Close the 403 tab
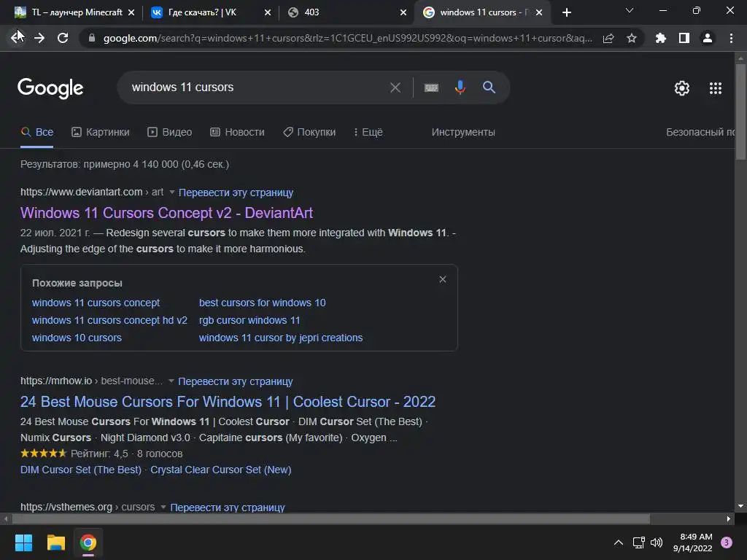The image size is (747, 560). point(403,12)
